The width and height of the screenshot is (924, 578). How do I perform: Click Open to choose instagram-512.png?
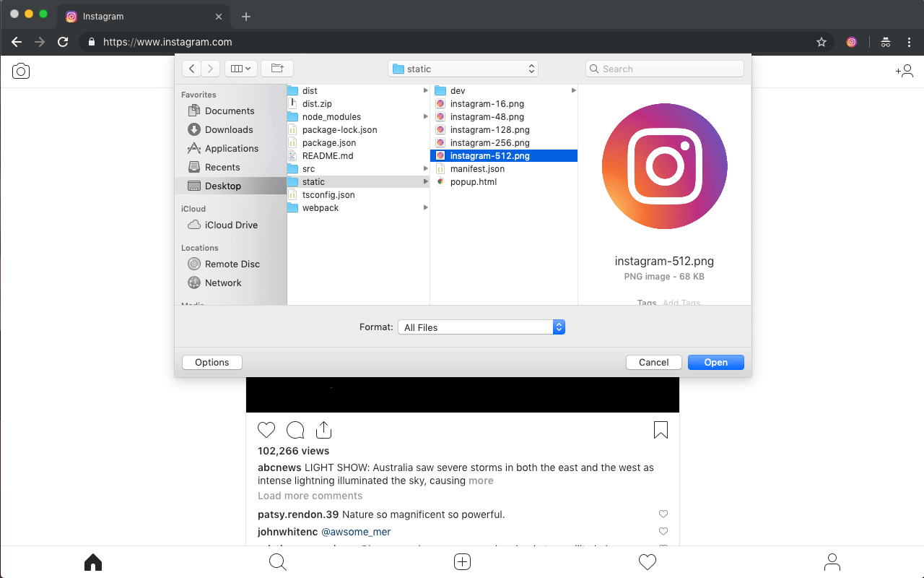point(715,362)
